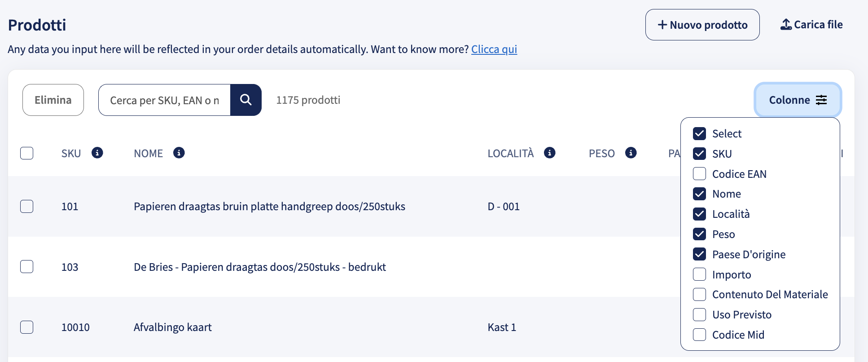Click the sliders icon in Colonne button
Viewport: 868px width, 362px height.
click(x=821, y=100)
